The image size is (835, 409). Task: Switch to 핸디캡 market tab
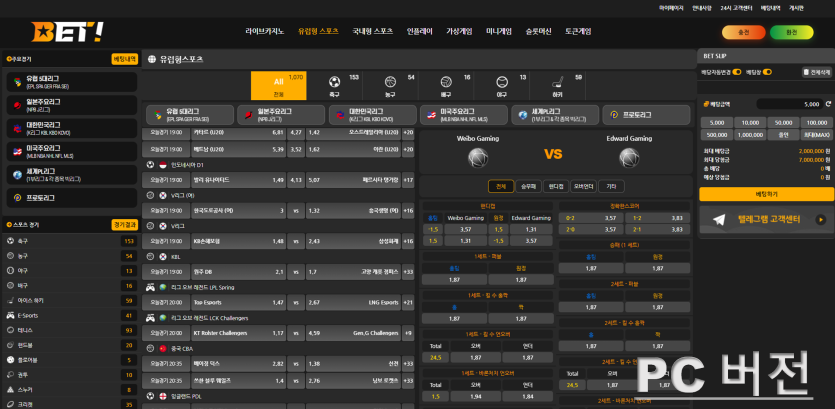point(556,186)
